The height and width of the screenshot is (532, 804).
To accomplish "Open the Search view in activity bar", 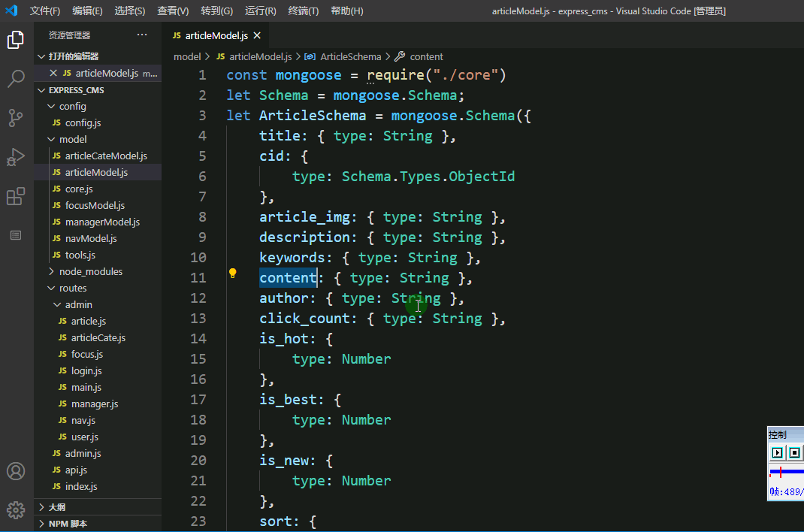I will click(16, 79).
